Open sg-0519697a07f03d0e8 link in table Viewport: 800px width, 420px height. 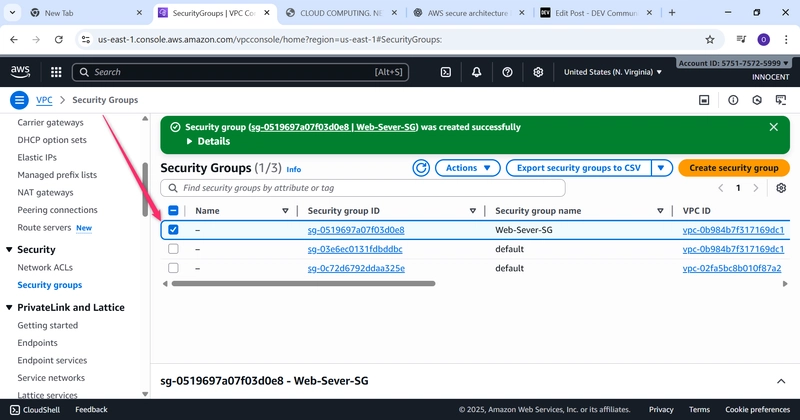click(x=356, y=230)
